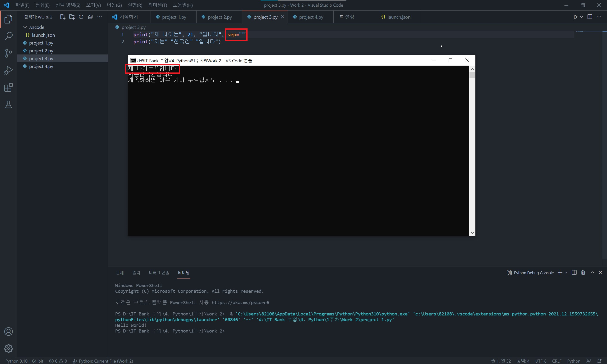The width and height of the screenshot is (607, 364).
Task: Maximize the terminal panel size
Action: pyautogui.click(x=593, y=273)
